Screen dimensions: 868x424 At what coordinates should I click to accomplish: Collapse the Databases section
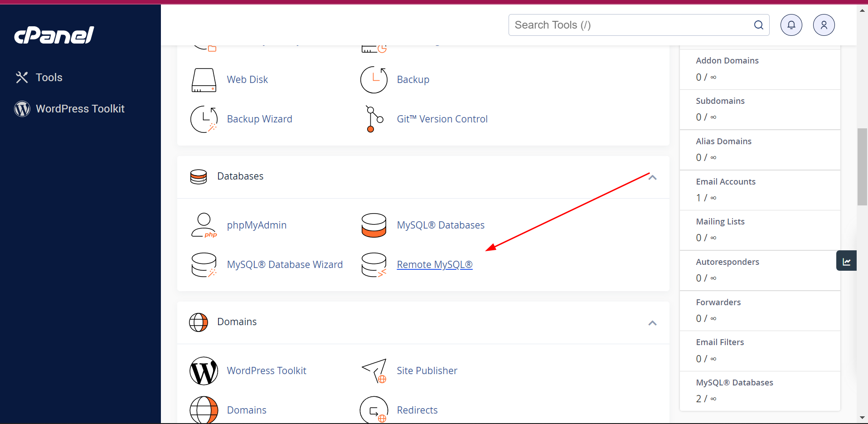653,177
